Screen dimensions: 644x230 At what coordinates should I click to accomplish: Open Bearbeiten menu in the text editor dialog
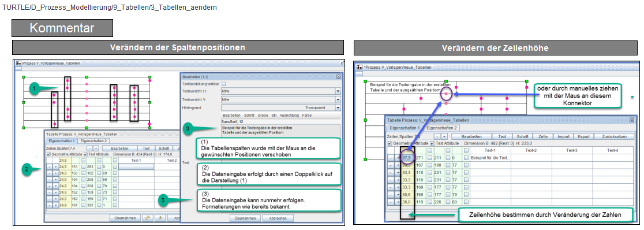tap(231, 115)
